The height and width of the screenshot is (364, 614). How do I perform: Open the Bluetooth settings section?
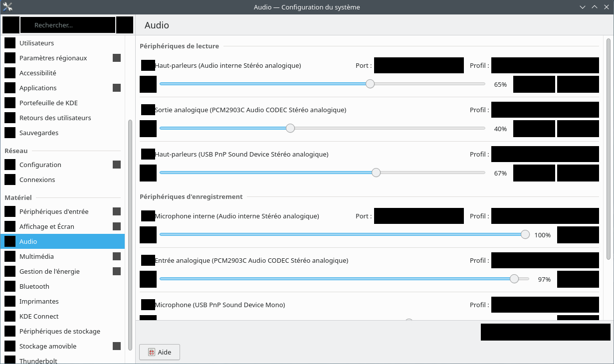(34, 287)
